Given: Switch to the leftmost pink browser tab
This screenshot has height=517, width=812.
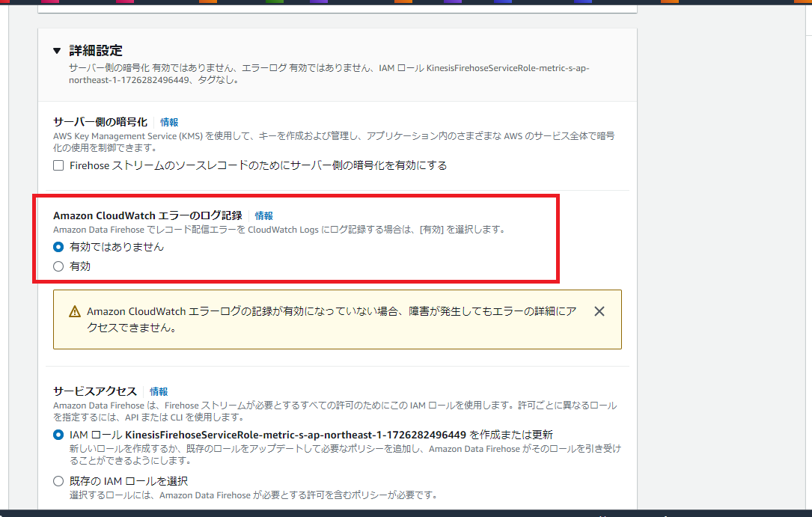Looking at the screenshot, I should click(x=49, y=3).
